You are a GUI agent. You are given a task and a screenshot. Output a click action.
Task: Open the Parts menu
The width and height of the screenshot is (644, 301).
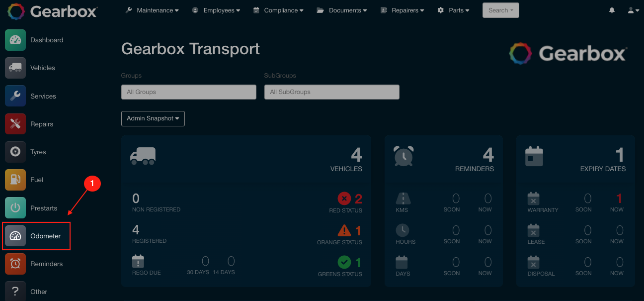[453, 10]
